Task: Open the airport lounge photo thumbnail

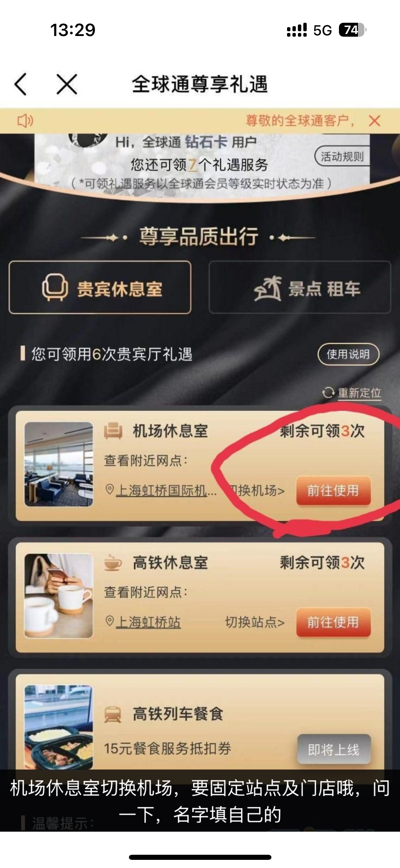Action: pos(59,464)
